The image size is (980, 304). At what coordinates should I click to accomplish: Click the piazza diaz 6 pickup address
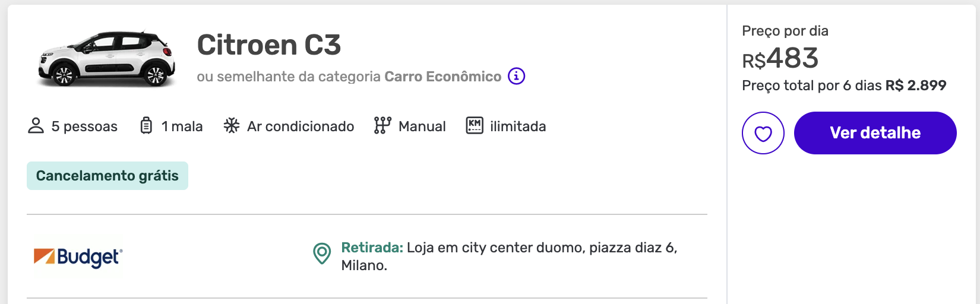click(632, 248)
